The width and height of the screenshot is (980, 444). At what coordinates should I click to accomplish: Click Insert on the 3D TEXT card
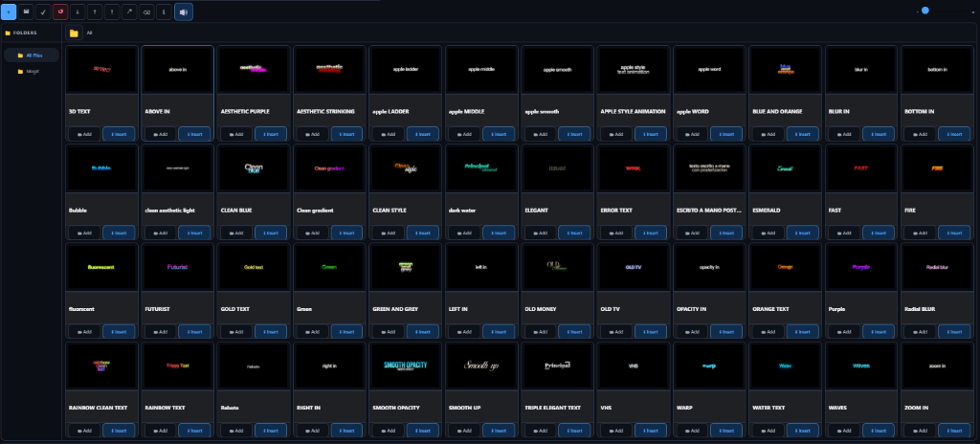(x=119, y=134)
